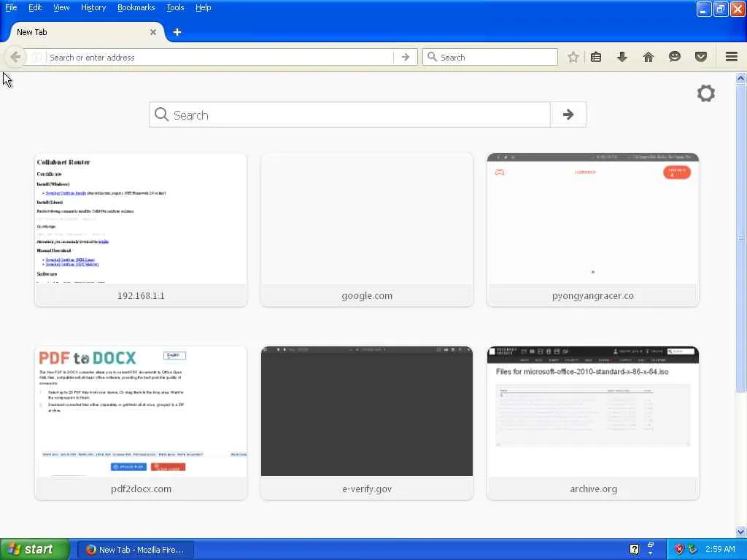Open the View menu

click(61, 7)
